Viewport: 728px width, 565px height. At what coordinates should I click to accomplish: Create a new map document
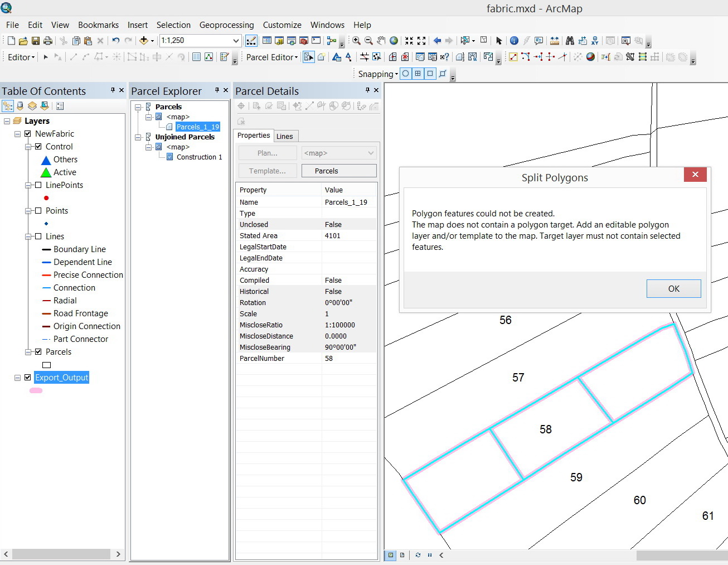coord(11,41)
